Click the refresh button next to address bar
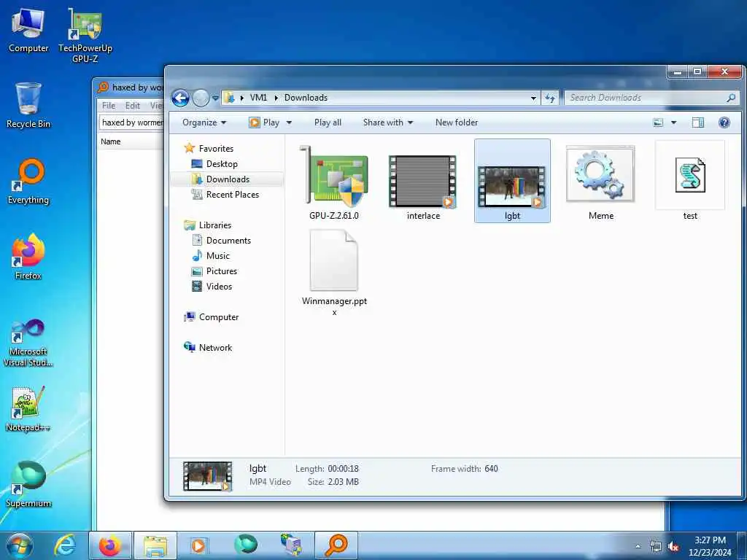 (550, 98)
